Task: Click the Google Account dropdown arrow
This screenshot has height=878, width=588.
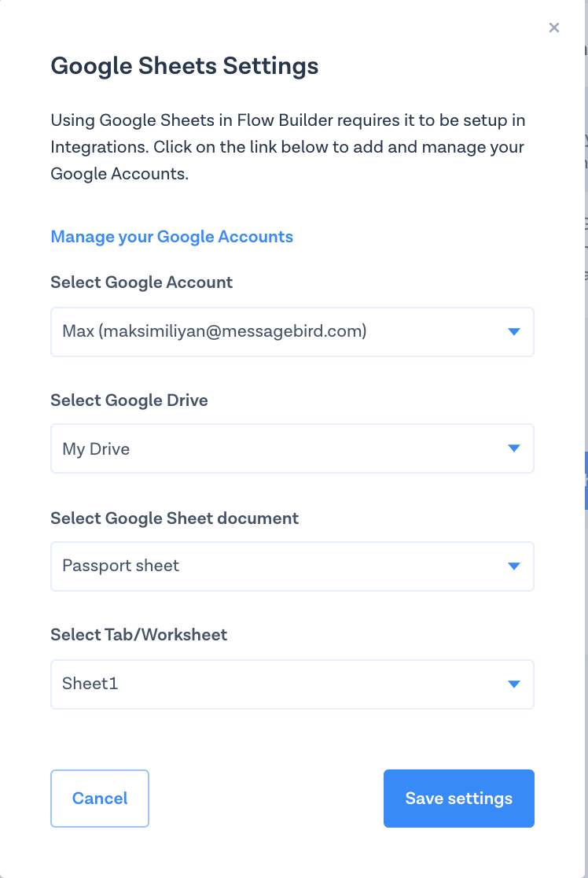Action: tap(514, 332)
